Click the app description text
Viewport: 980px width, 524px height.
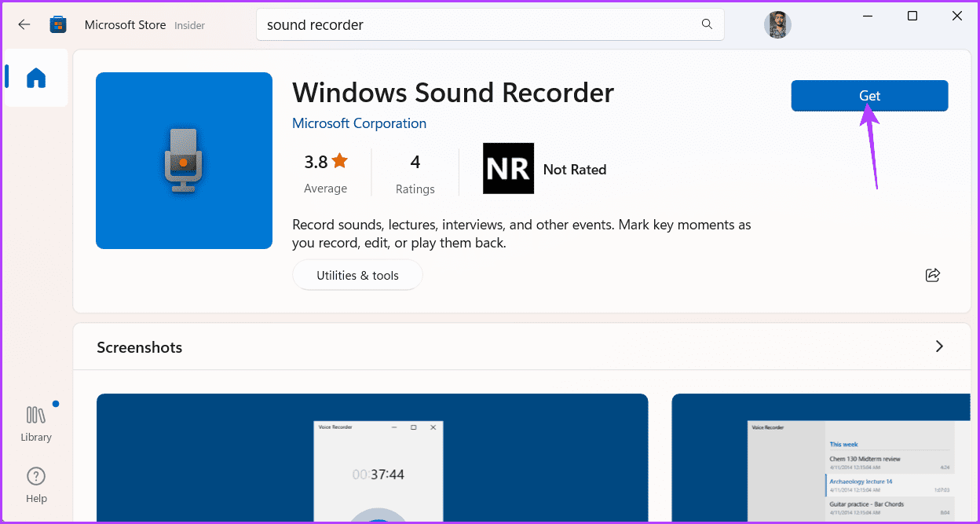521,234
